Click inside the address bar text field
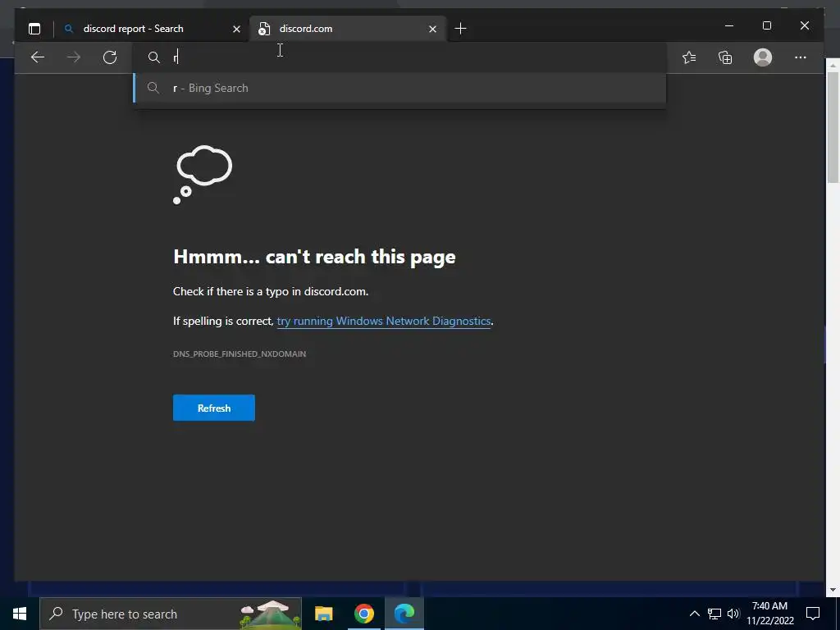Screen dimensions: 840x630 pyautogui.click(x=399, y=57)
